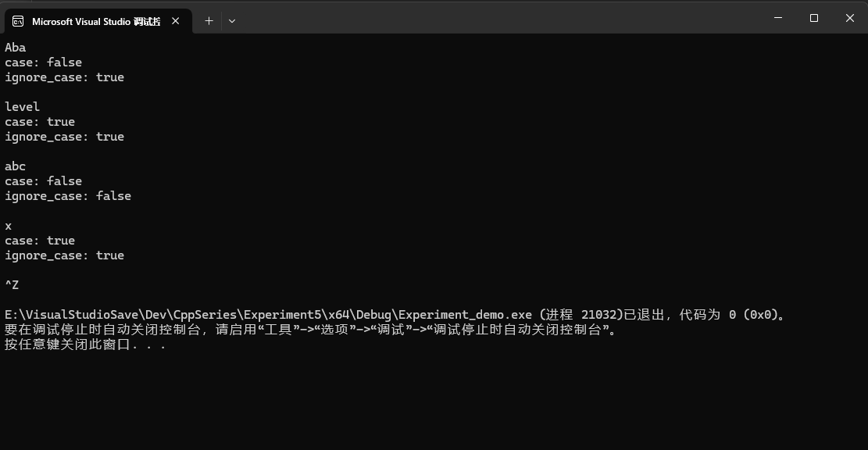Viewport: 868px width, 450px height.
Task: Click the word "abc" in the output
Action: click(15, 166)
